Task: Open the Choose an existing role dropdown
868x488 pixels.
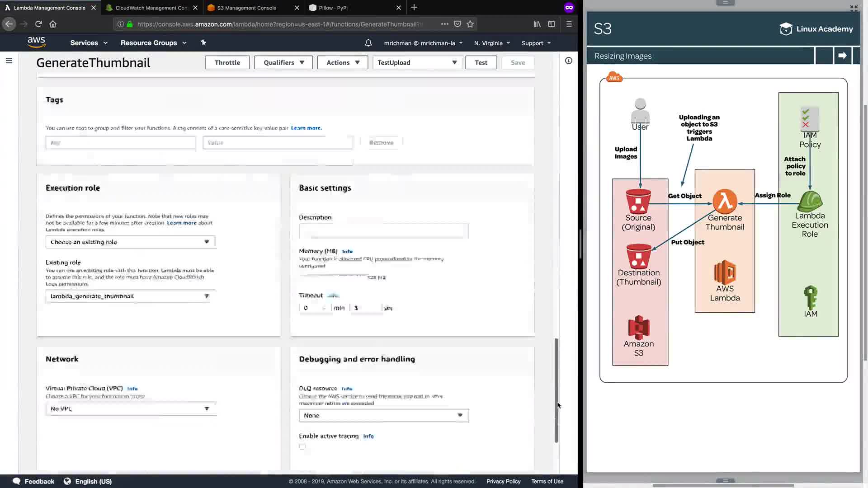Action: click(x=130, y=242)
